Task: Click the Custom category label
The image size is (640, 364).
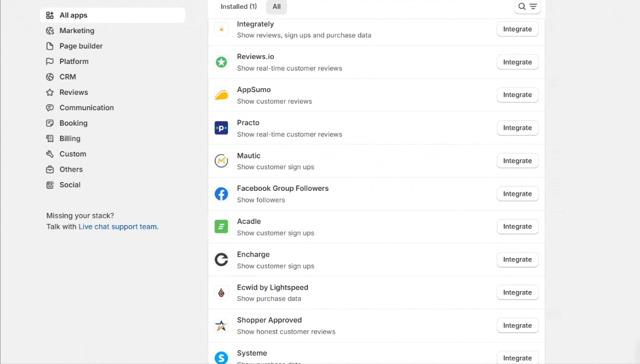Action: click(x=73, y=154)
